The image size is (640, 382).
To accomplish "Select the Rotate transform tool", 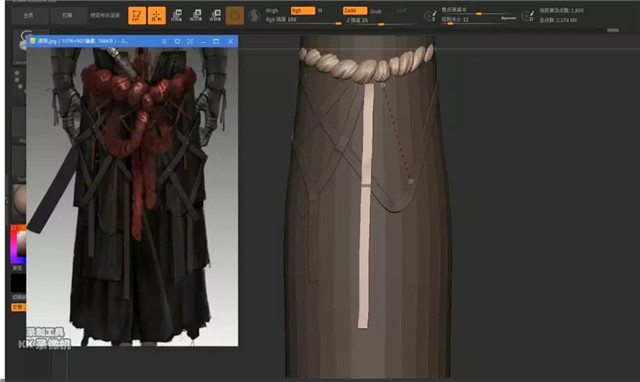I will coord(215,16).
